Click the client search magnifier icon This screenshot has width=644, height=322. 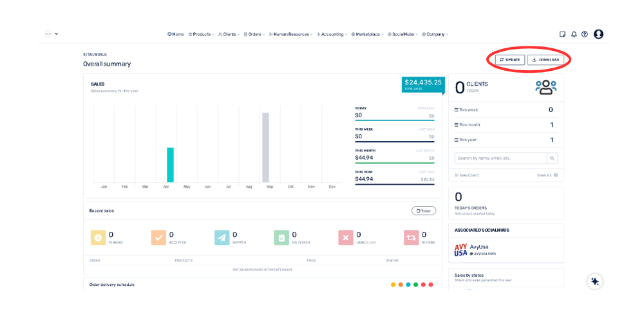[x=552, y=158]
